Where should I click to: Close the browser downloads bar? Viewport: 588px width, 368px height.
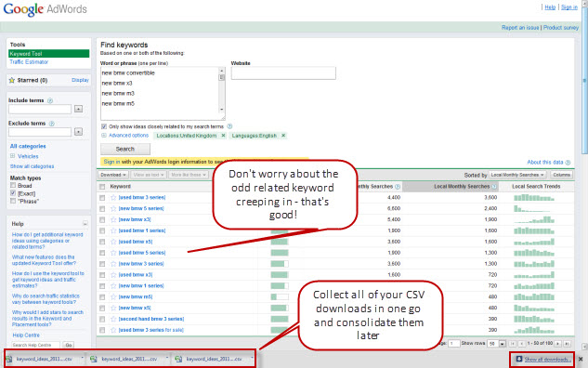581,359
